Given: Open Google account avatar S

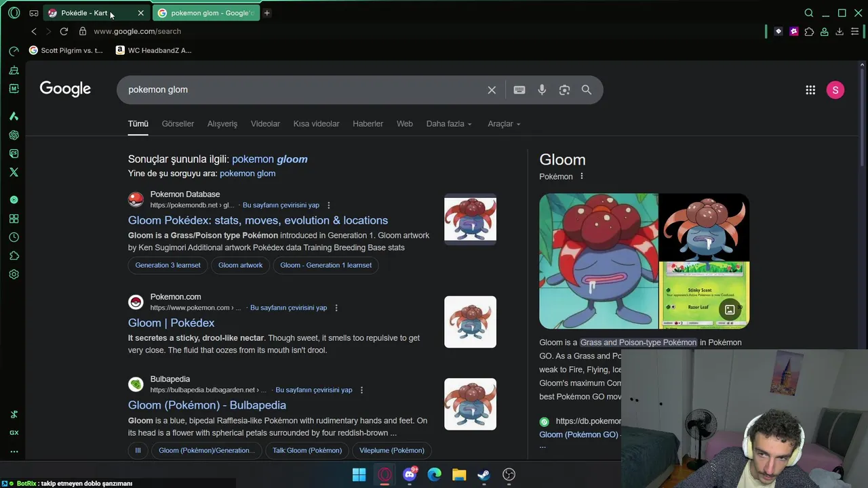Looking at the screenshot, I should tap(835, 90).
